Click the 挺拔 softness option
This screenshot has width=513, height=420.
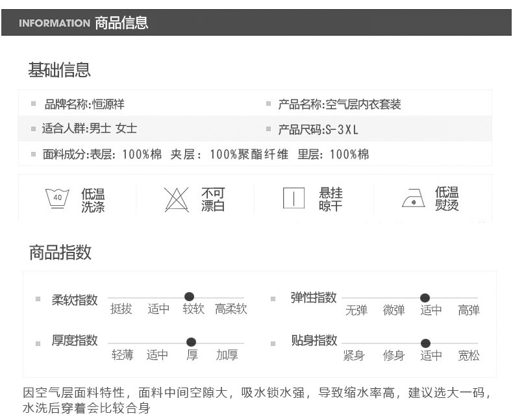pyautogui.click(x=121, y=308)
